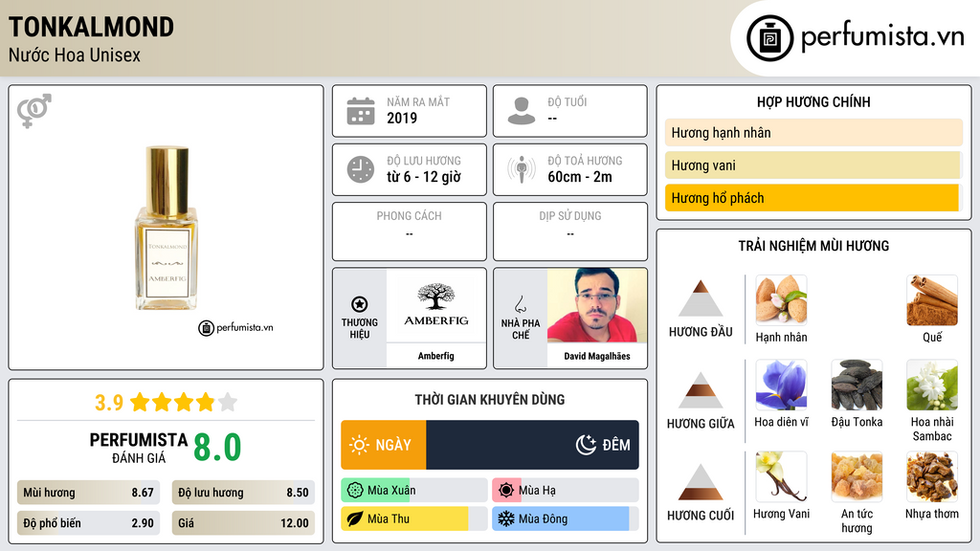Viewport: 980px width, 551px height.
Task: Click the perfumista.vn watermark under the bottle
Action: (x=235, y=327)
